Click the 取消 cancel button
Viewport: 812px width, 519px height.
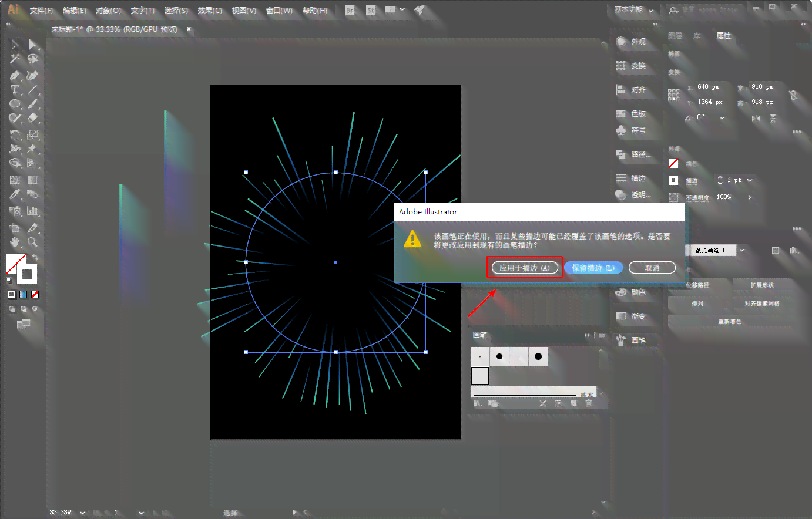[x=652, y=268]
